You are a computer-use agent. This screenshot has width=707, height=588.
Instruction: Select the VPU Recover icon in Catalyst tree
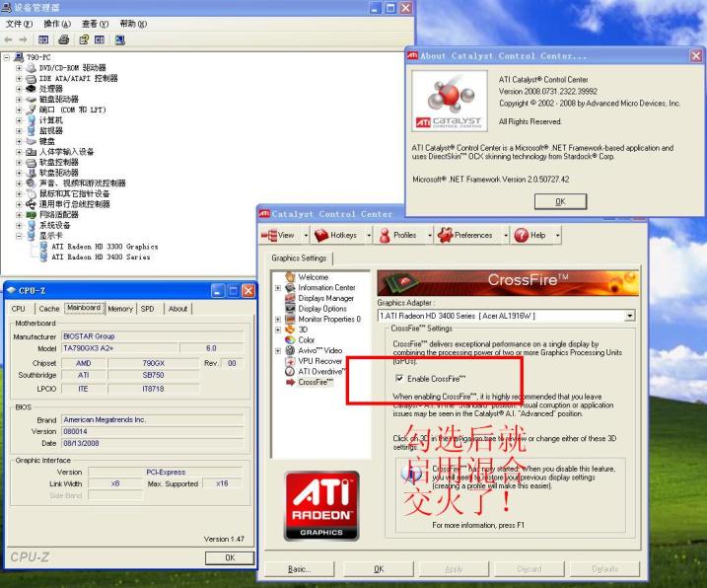tap(290, 361)
